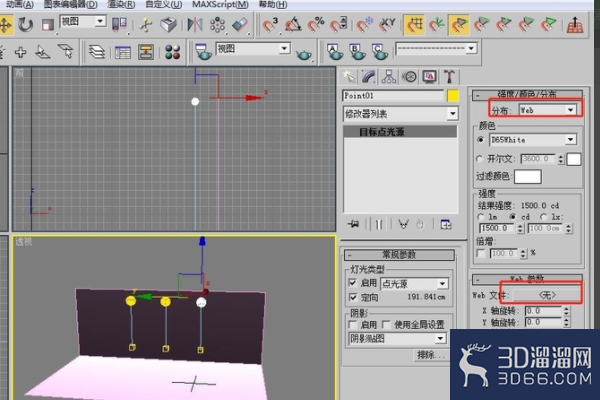Select the 开尔文 Kelvin radio button
The image size is (600, 400).
click(480, 158)
